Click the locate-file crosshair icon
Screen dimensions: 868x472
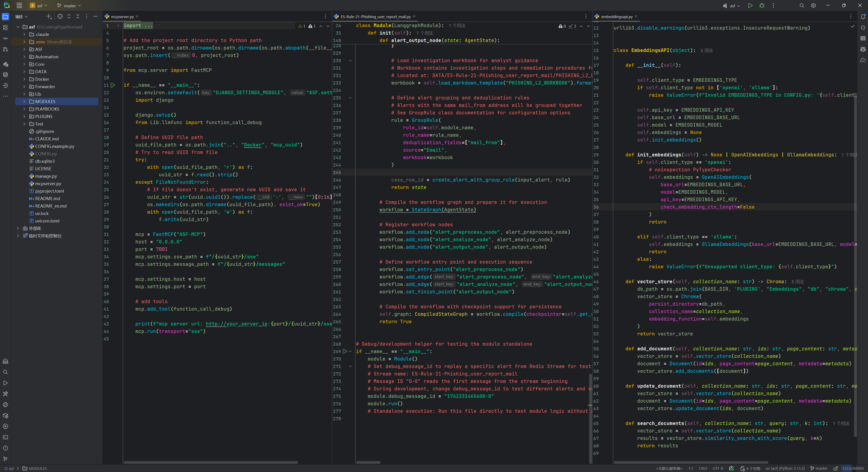(60, 17)
